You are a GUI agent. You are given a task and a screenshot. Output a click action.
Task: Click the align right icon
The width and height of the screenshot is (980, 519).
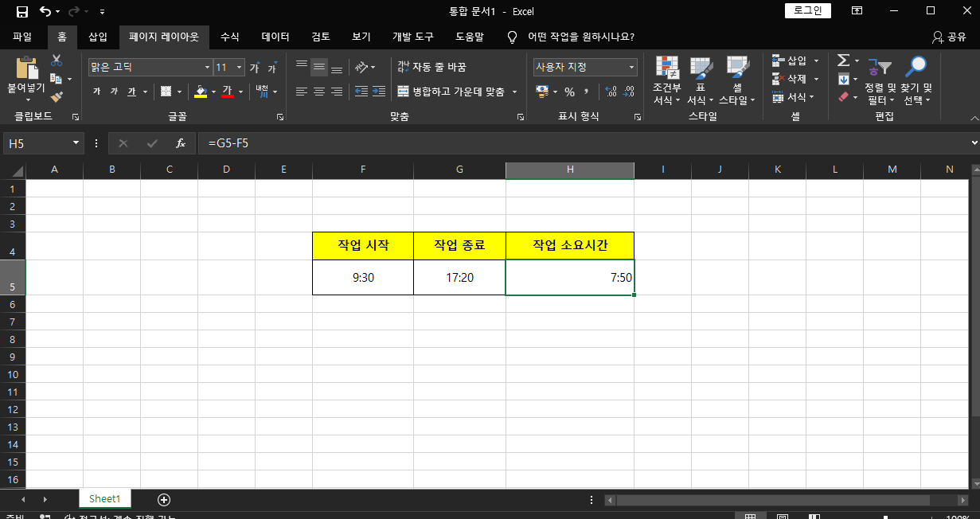(337, 92)
